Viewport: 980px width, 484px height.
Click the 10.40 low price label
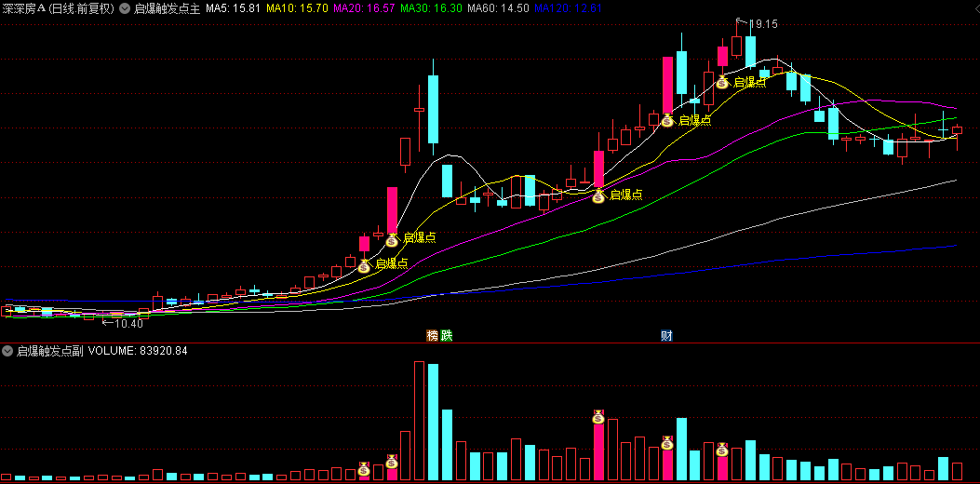click(x=128, y=323)
